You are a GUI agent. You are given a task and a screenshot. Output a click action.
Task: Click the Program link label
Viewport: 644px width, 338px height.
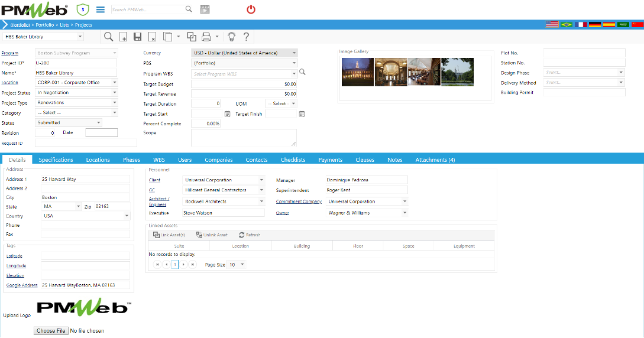pos(10,53)
